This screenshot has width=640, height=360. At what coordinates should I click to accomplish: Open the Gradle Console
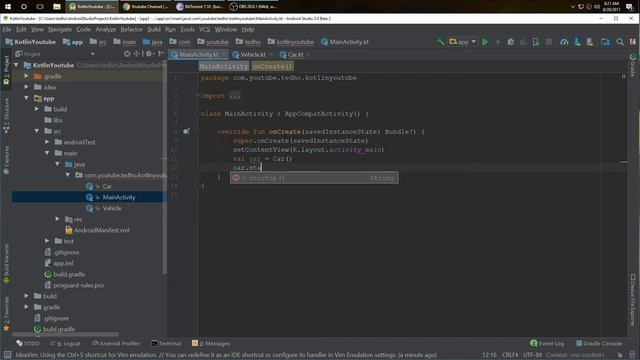599,343
